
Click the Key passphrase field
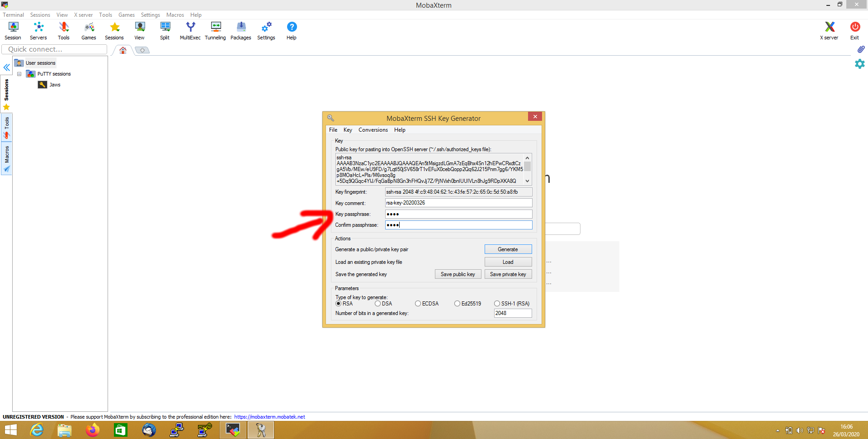click(x=458, y=214)
